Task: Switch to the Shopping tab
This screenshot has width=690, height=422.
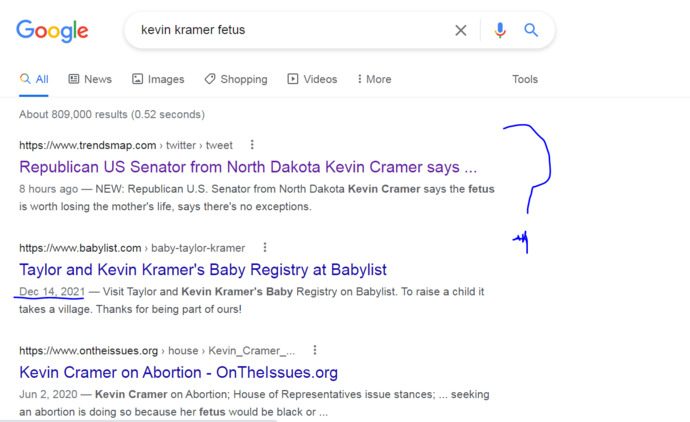Action: click(x=236, y=79)
